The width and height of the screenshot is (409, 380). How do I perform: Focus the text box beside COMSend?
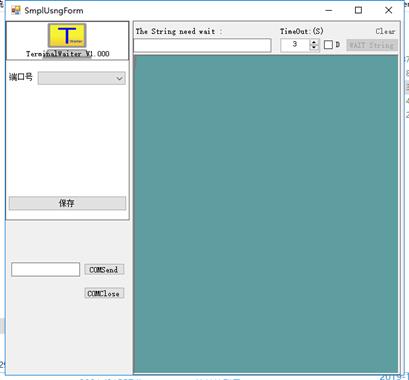point(46,269)
